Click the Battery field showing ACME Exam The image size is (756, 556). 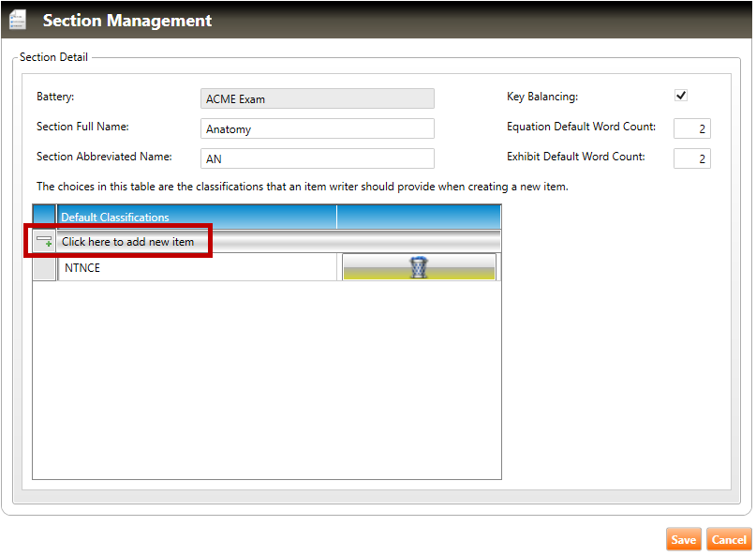pos(318,99)
